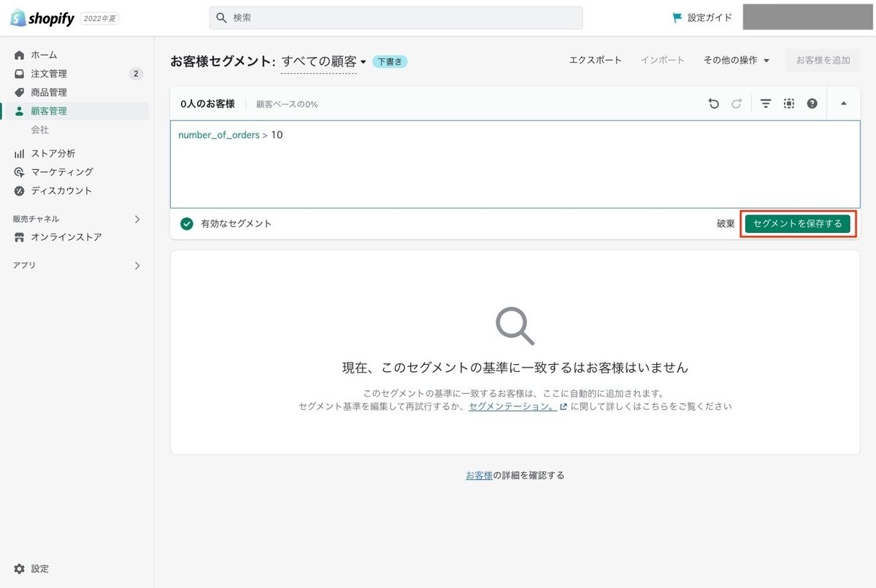The width and height of the screenshot is (876, 588).
Task: Click the 0人のお客様 count text
Action: [207, 104]
